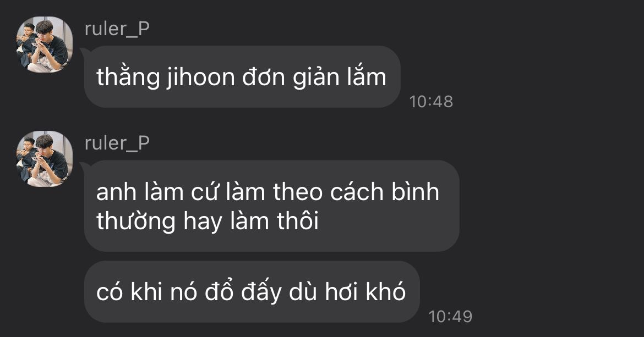Click the 10:49 timestamp

tap(450, 317)
